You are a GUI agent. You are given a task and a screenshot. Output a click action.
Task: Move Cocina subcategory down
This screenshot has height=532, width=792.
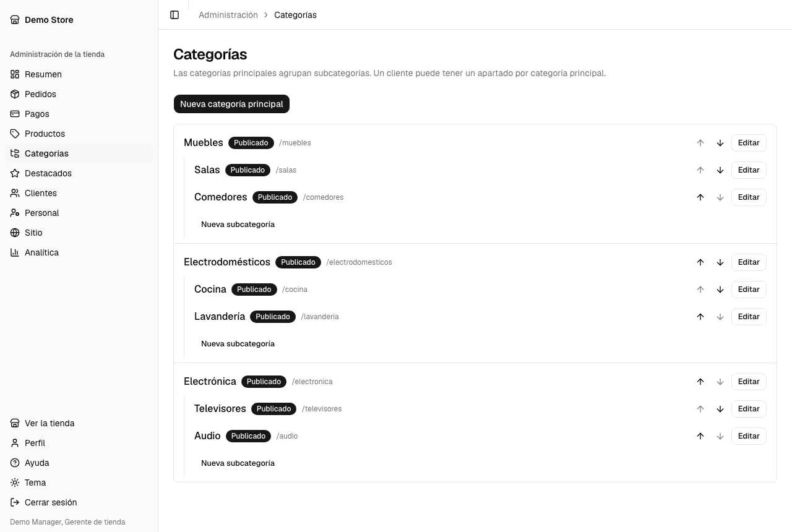(720, 290)
